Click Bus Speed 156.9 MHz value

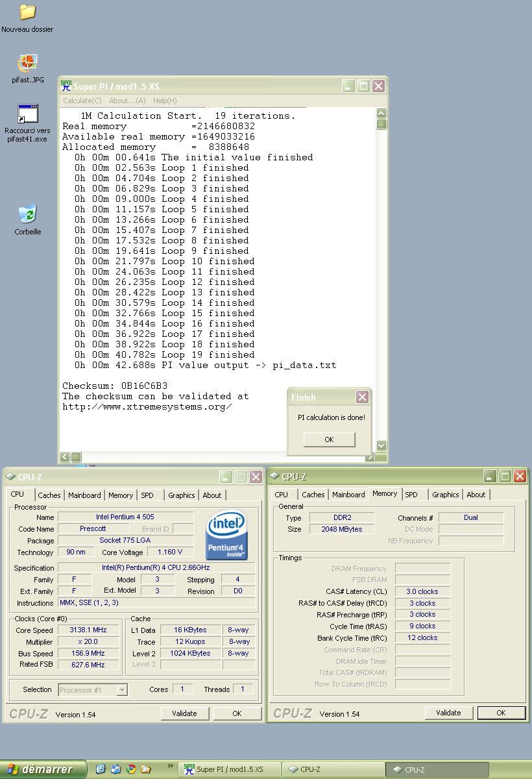tap(88, 653)
